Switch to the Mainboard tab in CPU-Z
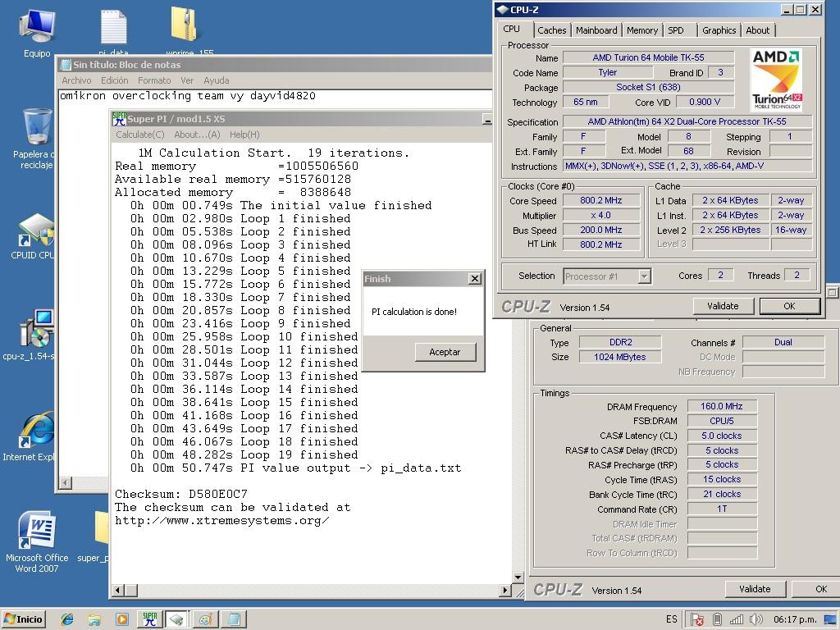840x630 pixels. [596, 30]
